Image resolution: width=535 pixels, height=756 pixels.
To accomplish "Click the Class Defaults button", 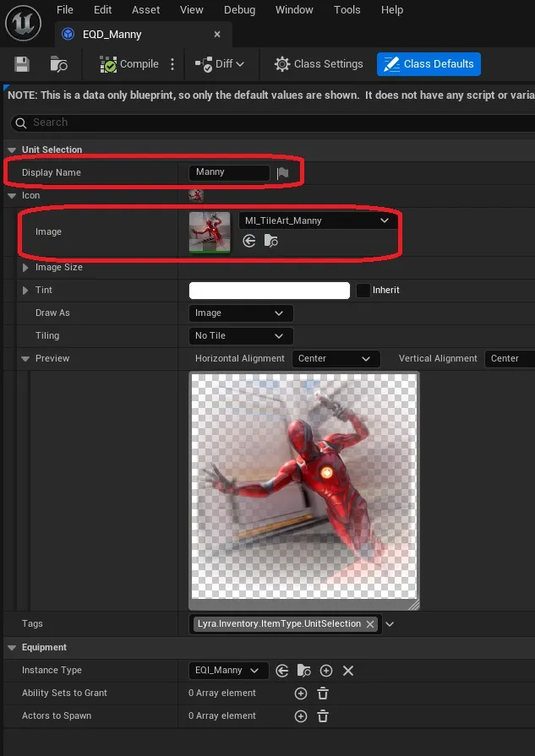I will 429,64.
